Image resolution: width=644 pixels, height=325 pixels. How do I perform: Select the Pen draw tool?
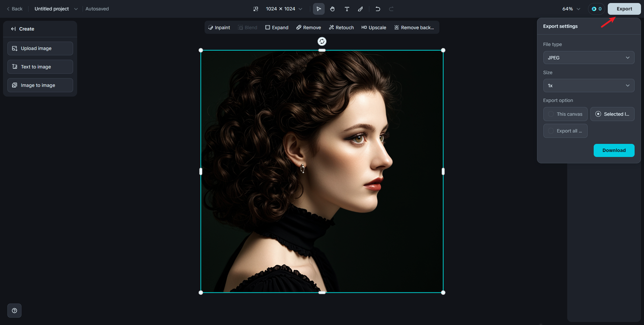tap(360, 9)
